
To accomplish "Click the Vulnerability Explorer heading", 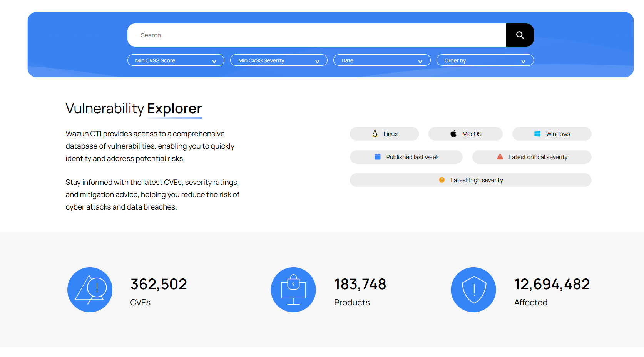I will (134, 109).
